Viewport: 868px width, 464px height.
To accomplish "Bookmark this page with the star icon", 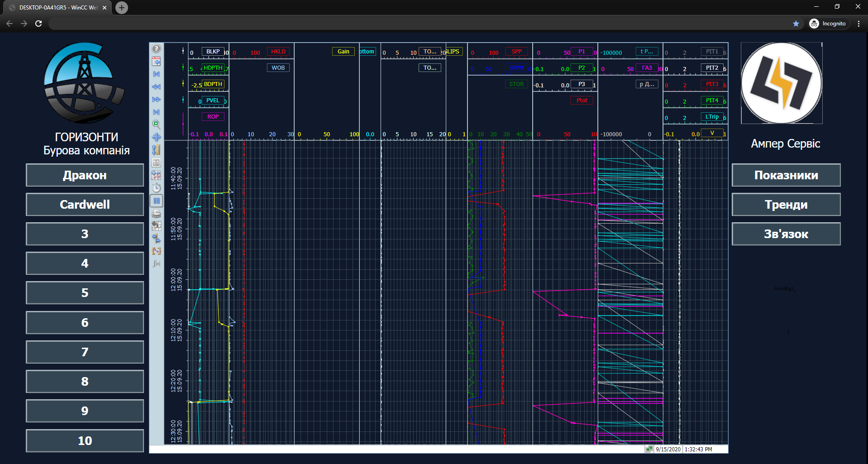I will click(796, 24).
